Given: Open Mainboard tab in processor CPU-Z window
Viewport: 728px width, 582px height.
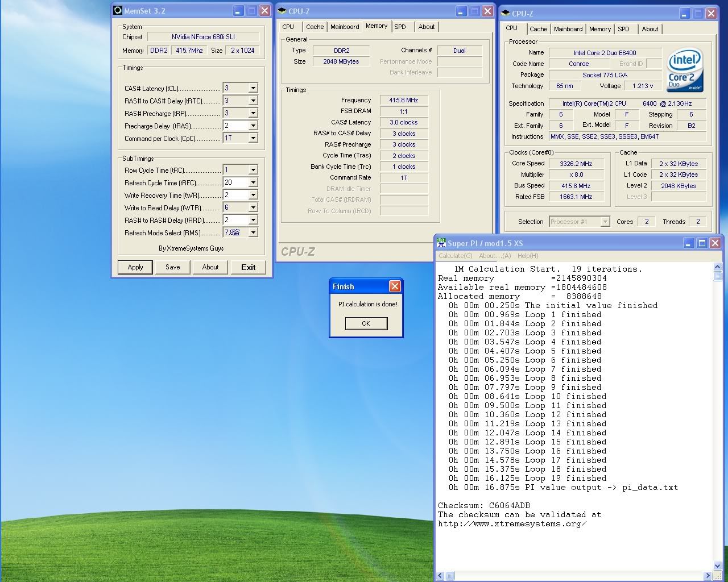Looking at the screenshot, I should coord(568,29).
